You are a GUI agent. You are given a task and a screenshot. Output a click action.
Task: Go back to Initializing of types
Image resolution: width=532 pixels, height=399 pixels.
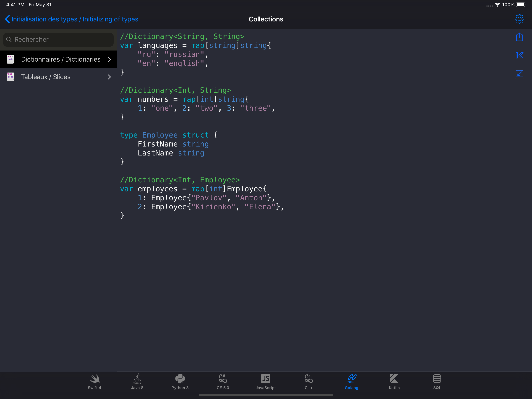pos(72,19)
